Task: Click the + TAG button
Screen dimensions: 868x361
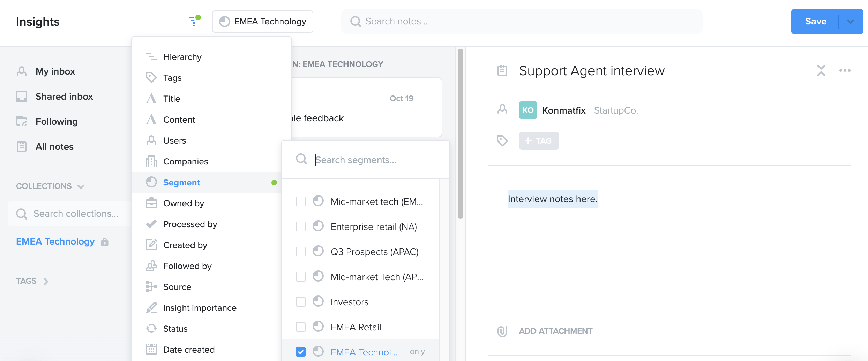Action: (x=539, y=141)
